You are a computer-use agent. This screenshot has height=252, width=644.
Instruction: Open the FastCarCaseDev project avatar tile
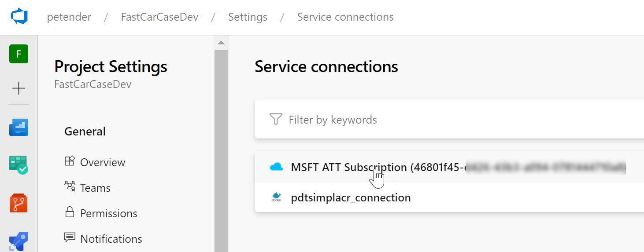[x=19, y=54]
